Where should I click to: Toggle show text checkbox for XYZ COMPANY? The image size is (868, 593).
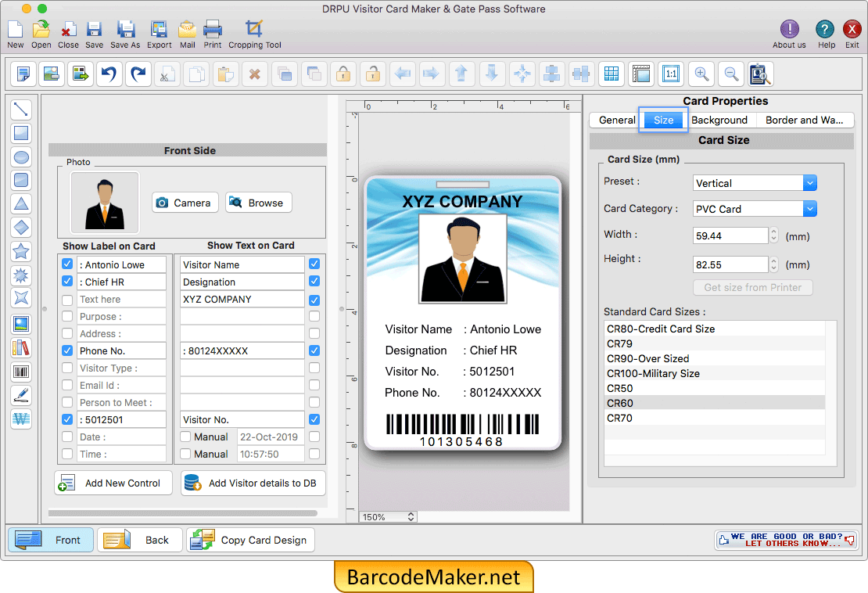(314, 300)
